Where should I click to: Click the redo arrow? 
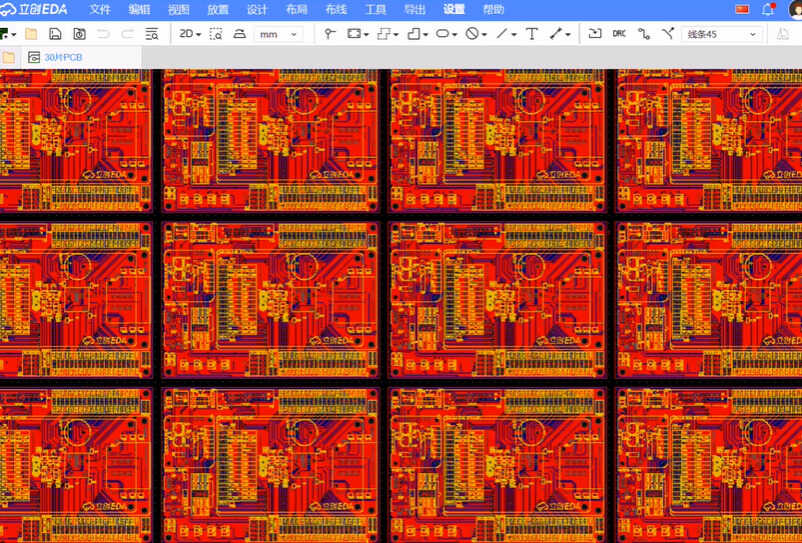[127, 34]
